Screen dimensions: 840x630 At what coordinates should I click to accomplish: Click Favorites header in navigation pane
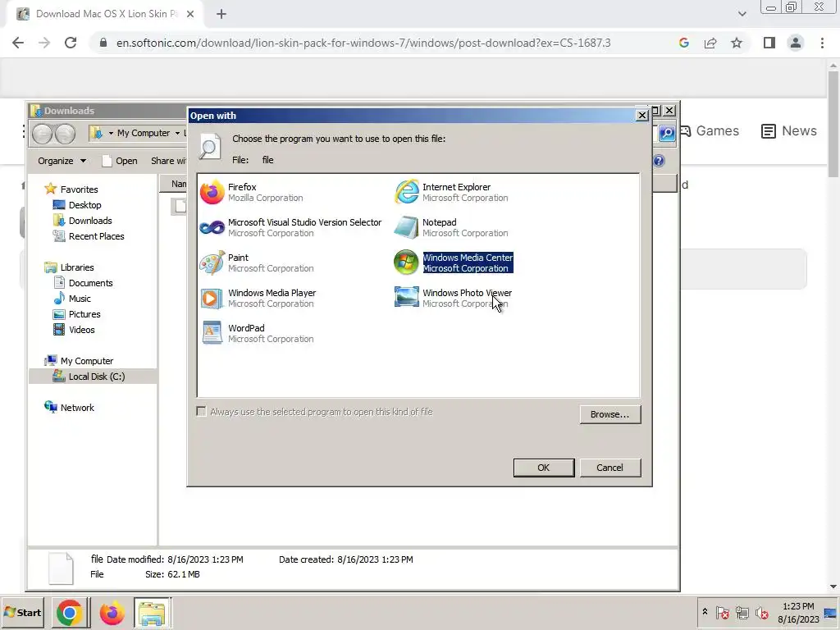click(x=79, y=189)
